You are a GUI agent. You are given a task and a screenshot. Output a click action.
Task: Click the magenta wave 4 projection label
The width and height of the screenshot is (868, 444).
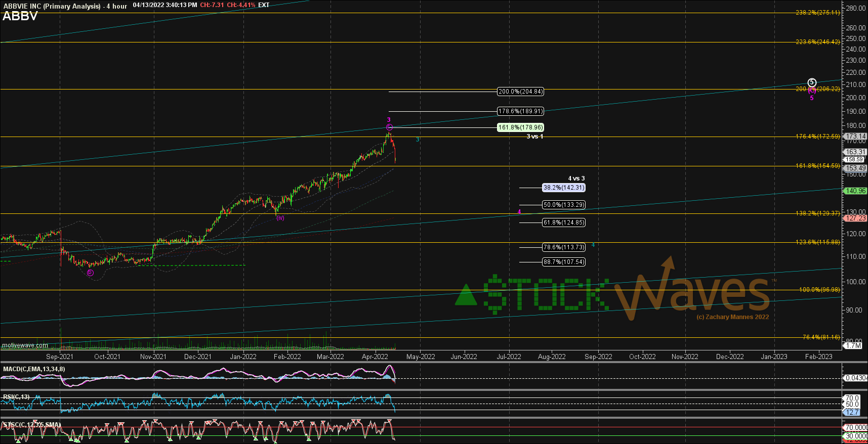519,212
